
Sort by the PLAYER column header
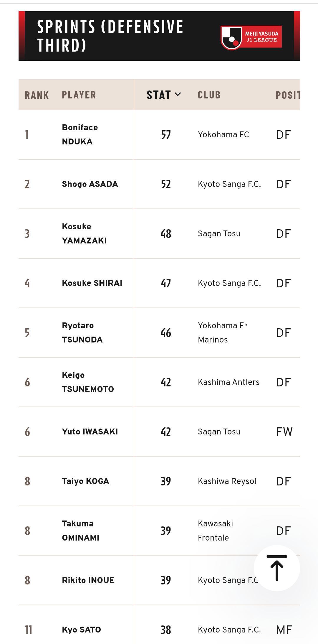[x=79, y=95]
